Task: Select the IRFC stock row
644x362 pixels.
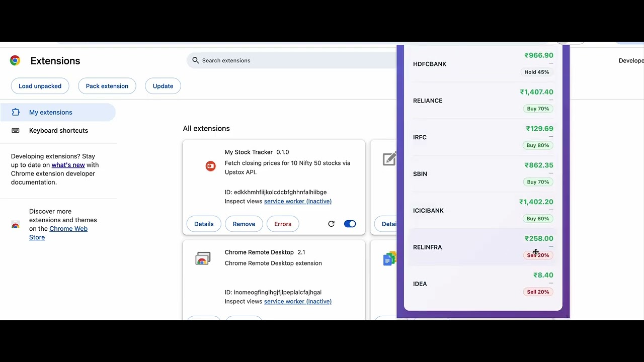Action: [x=483, y=137]
